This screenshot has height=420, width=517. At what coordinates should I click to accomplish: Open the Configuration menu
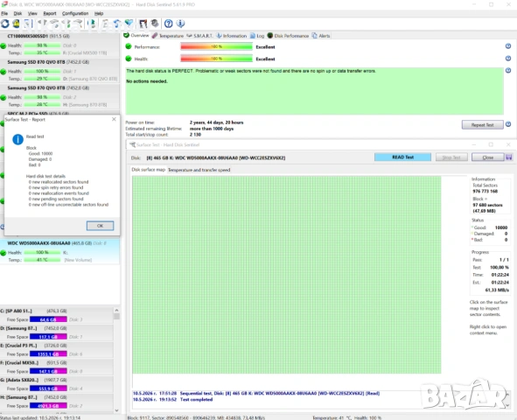[75, 13]
